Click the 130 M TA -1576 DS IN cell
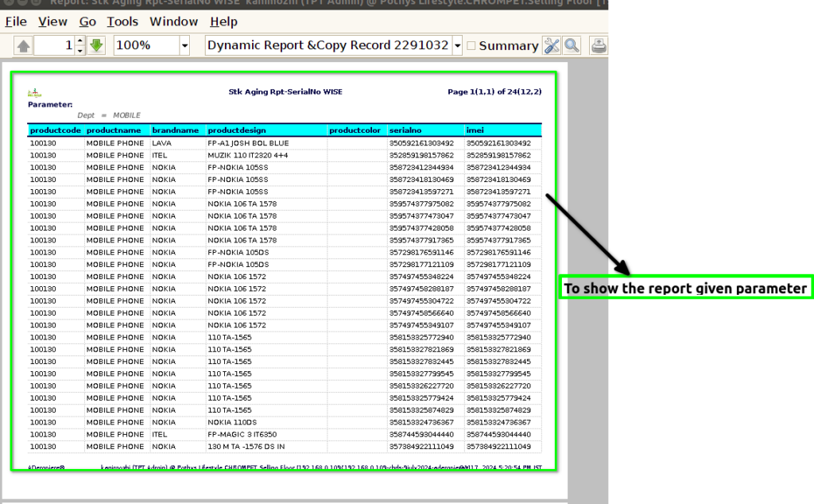The image size is (814, 504). tap(246, 447)
